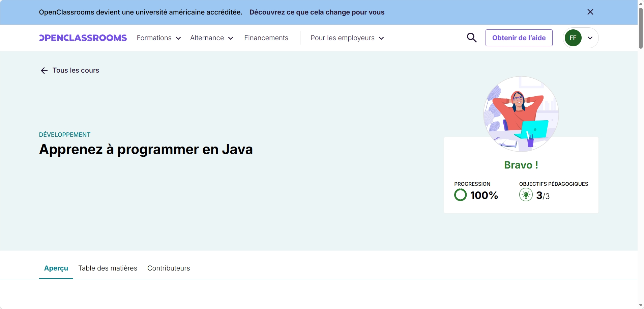Click the OBJECTIFS PÉDAGOGIQUES label
The image size is (644, 309).
(x=554, y=184)
